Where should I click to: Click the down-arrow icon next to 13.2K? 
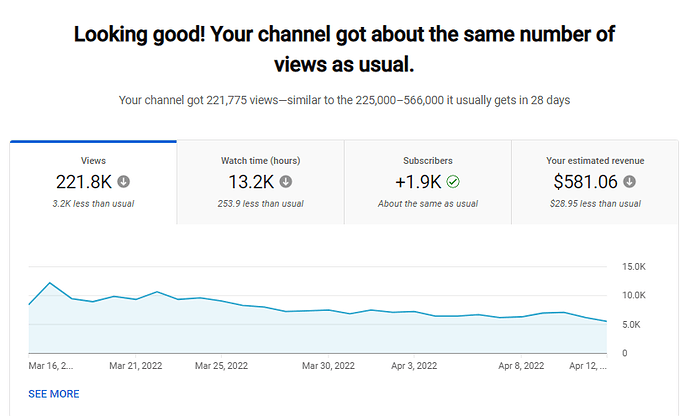[x=286, y=182]
